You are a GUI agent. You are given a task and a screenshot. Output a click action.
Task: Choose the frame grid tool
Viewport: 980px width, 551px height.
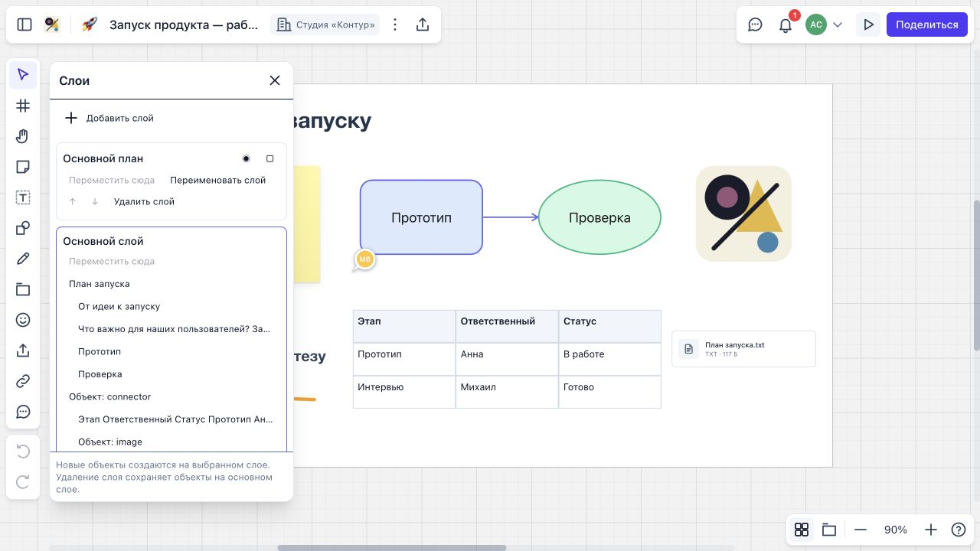coord(23,106)
